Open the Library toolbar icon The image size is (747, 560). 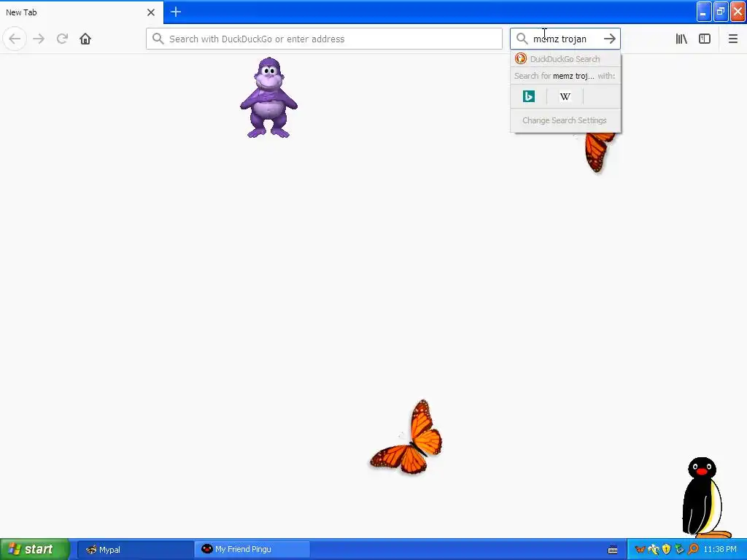click(681, 39)
